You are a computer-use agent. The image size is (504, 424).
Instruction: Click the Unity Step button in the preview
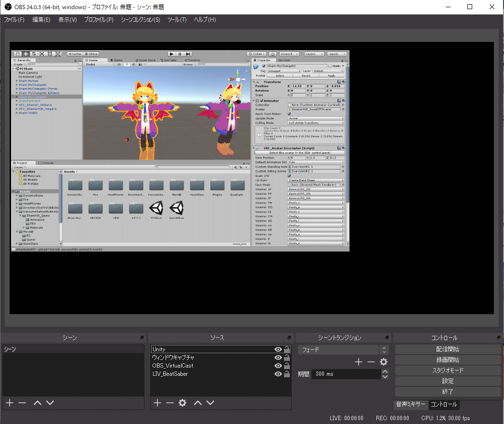click(188, 54)
